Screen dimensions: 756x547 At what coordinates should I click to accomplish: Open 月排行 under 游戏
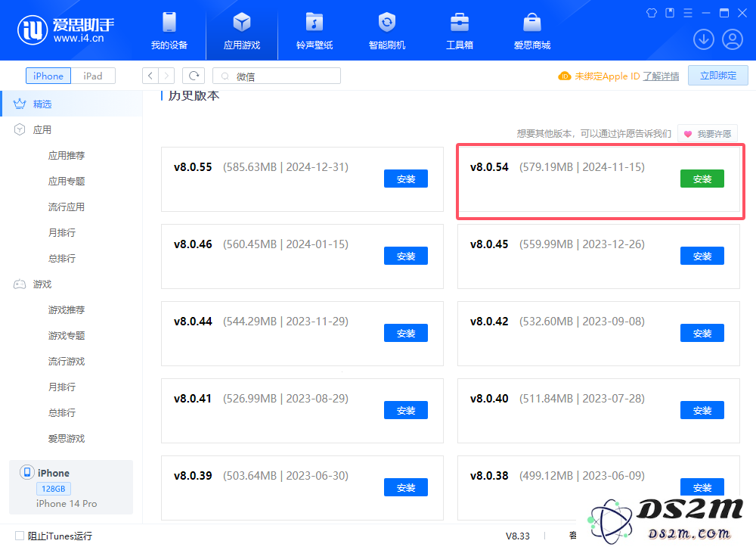(62, 387)
